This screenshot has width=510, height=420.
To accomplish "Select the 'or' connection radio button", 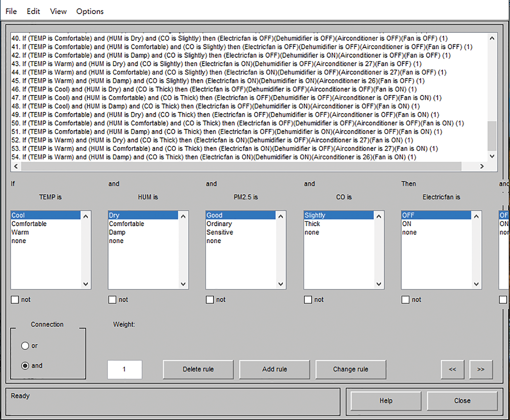I will [x=25, y=346].
